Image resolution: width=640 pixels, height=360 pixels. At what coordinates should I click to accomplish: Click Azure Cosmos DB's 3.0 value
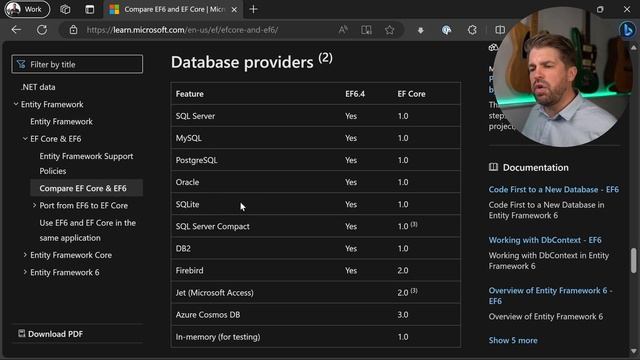click(x=403, y=315)
